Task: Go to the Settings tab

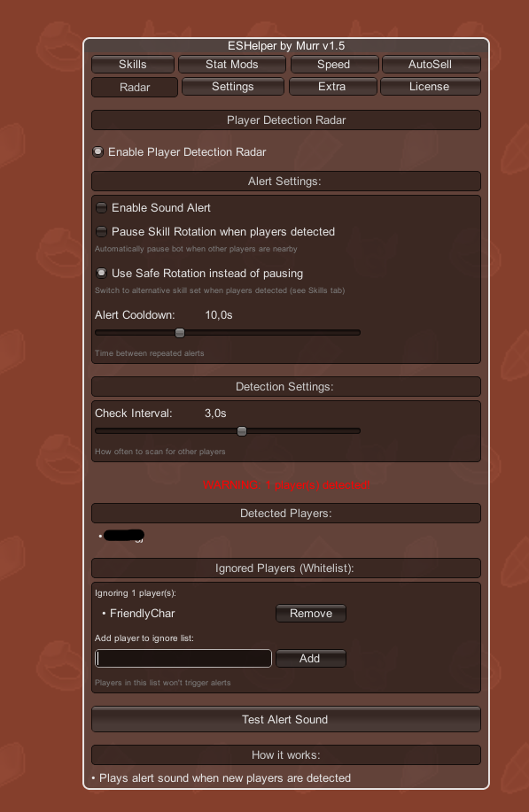Action: tap(233, 87)
